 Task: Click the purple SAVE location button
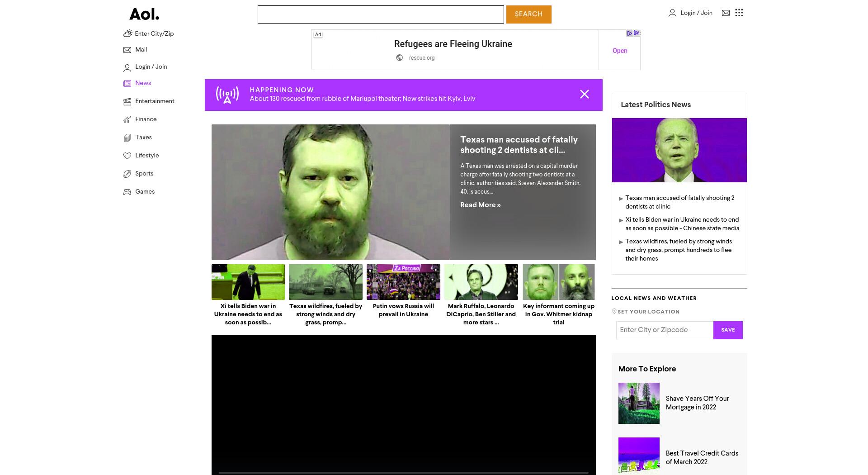[x=728, y=330]
